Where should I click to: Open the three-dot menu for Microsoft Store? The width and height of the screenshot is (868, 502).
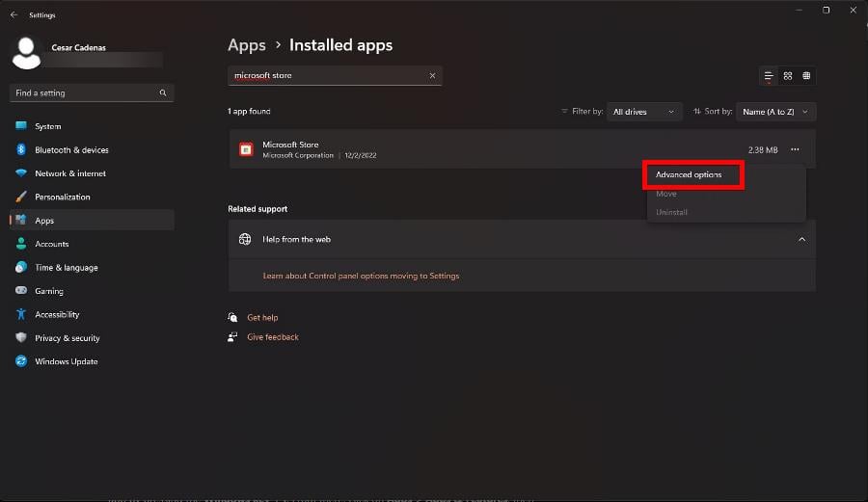(x=795, y=149)
